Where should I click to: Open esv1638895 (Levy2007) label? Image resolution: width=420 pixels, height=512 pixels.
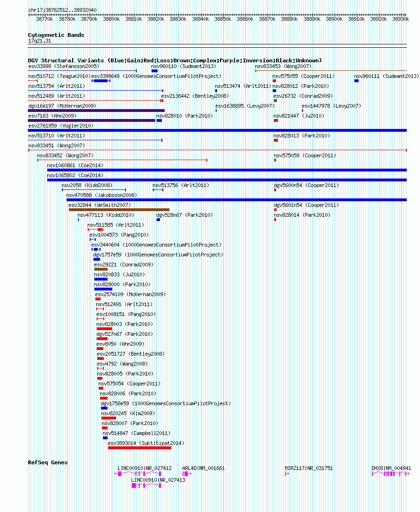tap(245, 106)
